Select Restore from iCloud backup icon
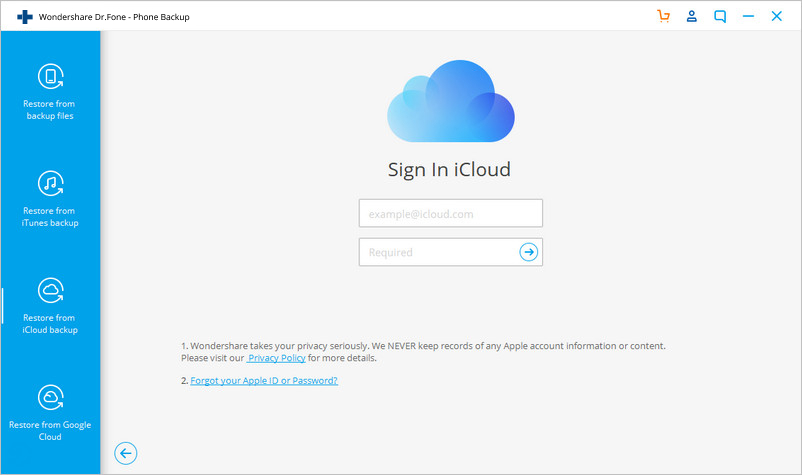 pyautogui.click(x=51, y=290)
